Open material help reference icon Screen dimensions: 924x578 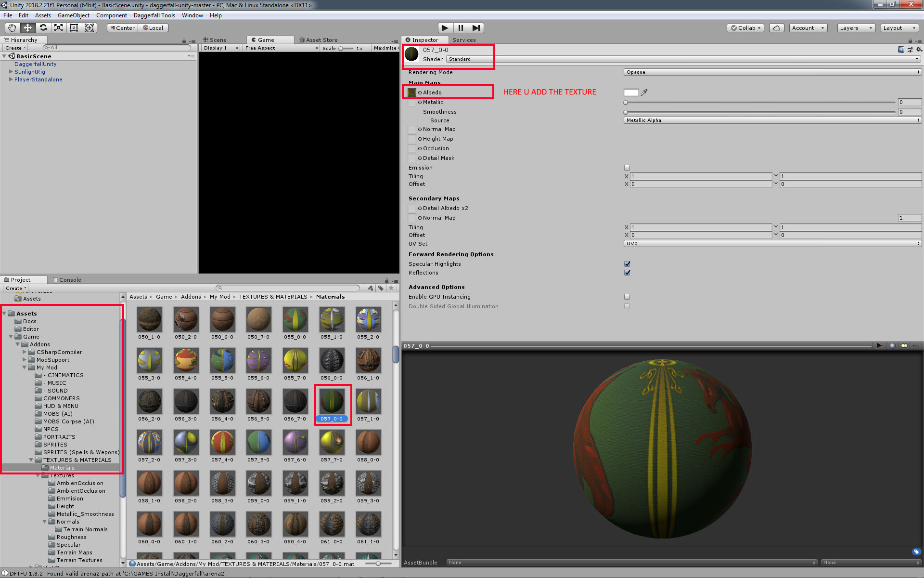[x=901, y=50]
